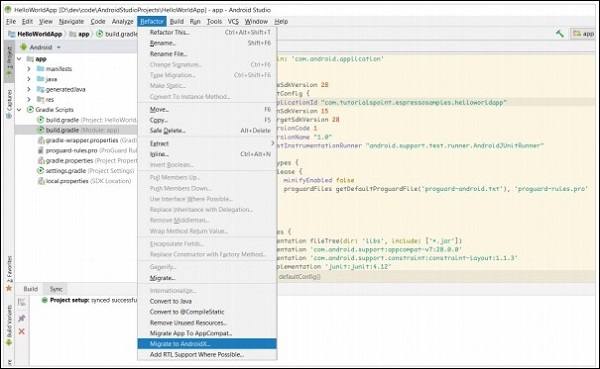This screenshot has height=369, width=600.
Task: Click the Android robot icon in project panel
Action: point(24,47)
